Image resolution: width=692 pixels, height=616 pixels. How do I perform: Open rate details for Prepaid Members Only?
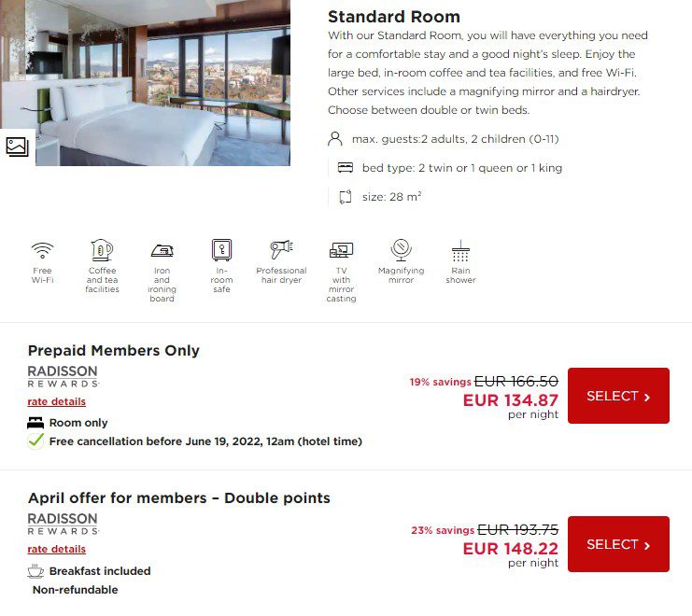pos(56,401)
